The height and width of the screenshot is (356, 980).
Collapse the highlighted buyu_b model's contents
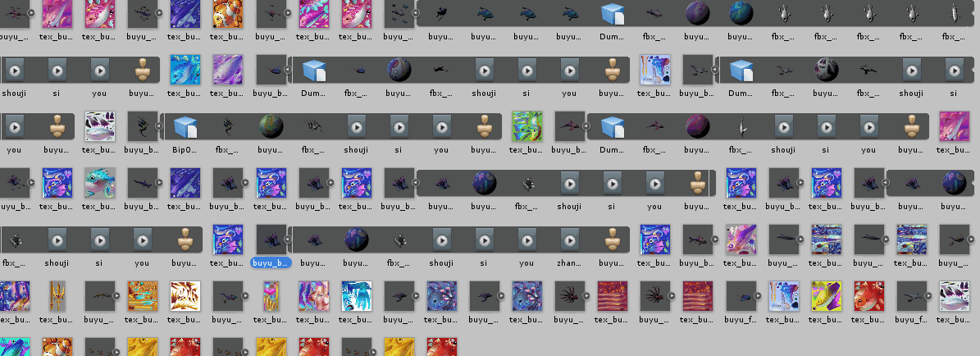pyautogui.click(x=288, y=240)
